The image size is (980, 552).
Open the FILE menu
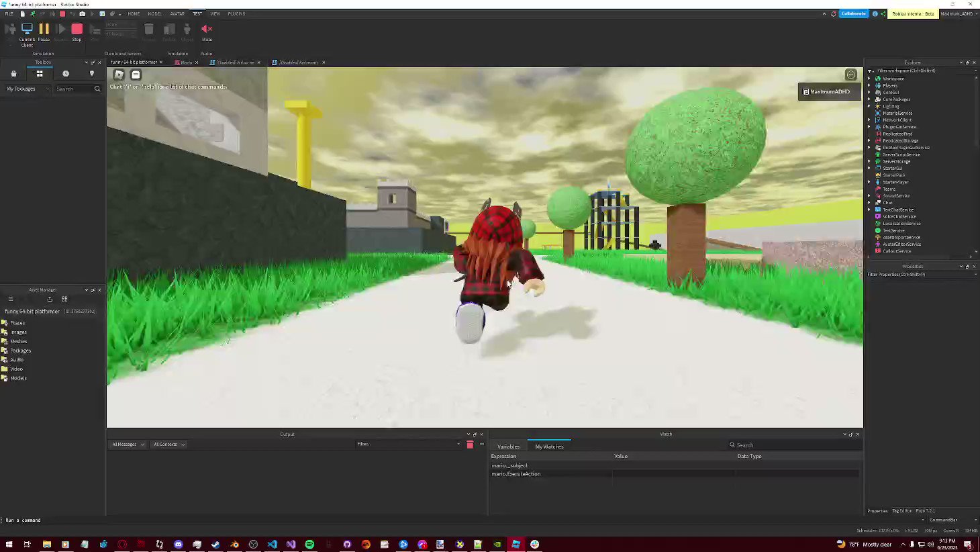[x=9, y=13]
